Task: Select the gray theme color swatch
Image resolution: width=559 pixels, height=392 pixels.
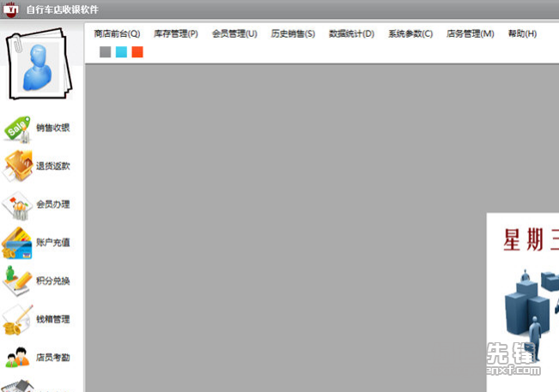Action: 105,52
